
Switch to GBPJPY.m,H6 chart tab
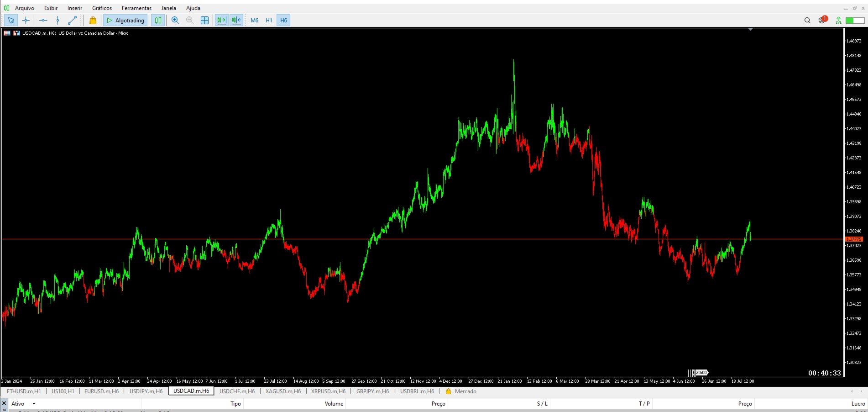tap(372, 391)
